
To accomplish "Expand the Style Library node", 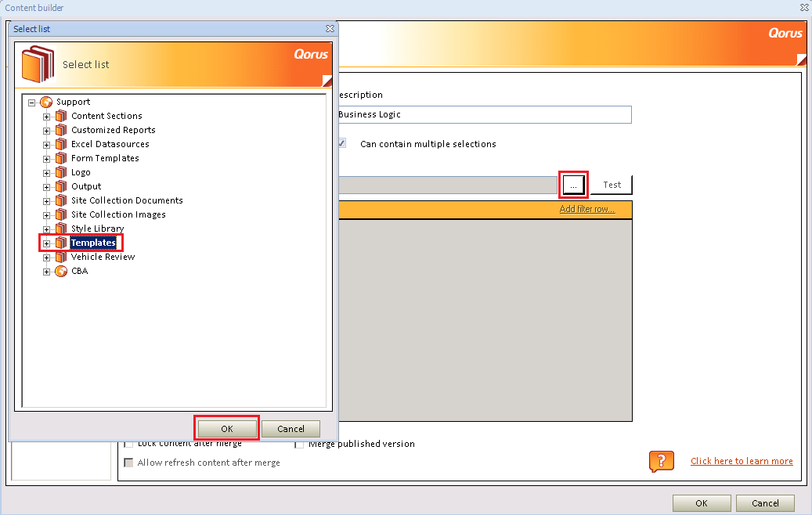I will click(47, 229).
